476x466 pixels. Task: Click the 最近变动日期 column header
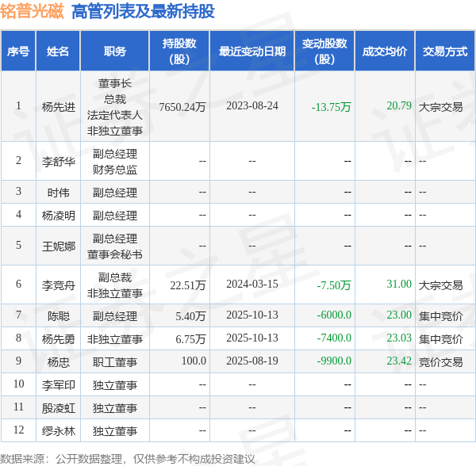(x=252, y=52)
